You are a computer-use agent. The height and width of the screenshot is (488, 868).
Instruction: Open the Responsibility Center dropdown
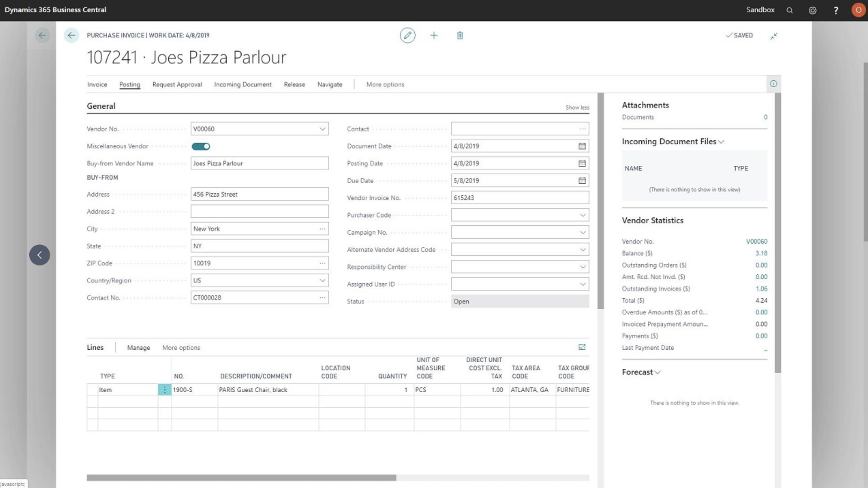coord(582,267)
